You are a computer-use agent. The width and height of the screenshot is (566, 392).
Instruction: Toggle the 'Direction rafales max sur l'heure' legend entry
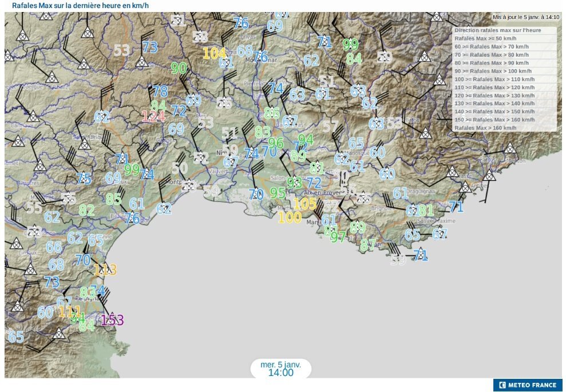[497, 30]
